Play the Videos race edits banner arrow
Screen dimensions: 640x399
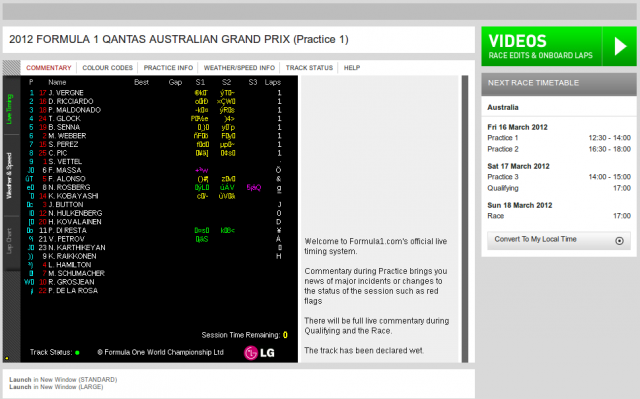coord(620,46)
